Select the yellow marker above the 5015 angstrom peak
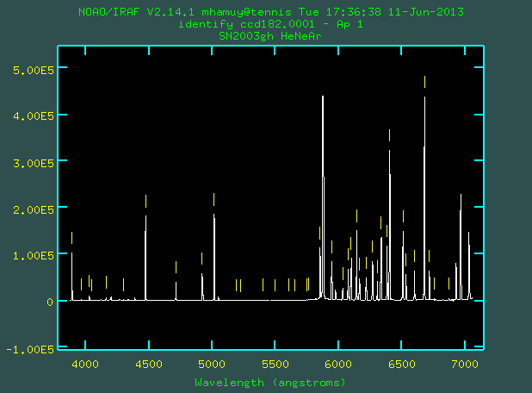The height and width of the screenshot is (393, 532). click(x=213, y=199)
